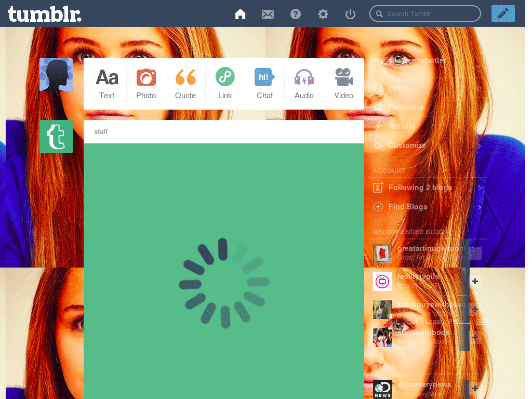This screenshot has width=532, height=399.
Task: Follow discoverynews with plus button
Action: tap(475, 389)
